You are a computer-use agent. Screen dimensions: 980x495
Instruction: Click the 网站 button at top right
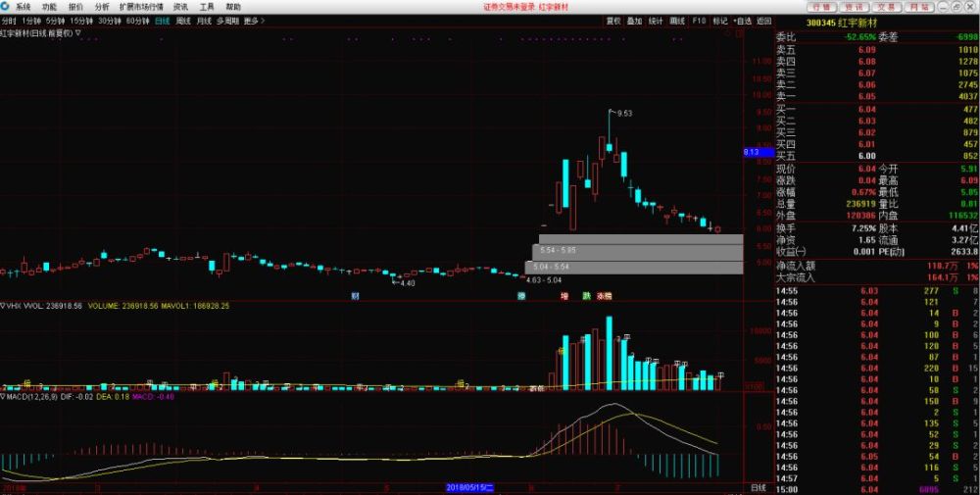pyautogui.click(x=919, y=7)
